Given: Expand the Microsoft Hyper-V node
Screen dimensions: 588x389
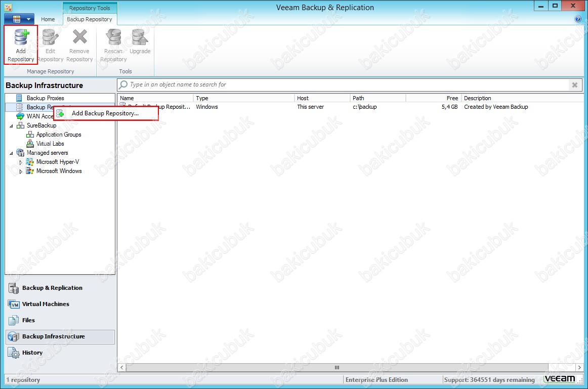Looking at the screenshot, I should click(21, 162).
